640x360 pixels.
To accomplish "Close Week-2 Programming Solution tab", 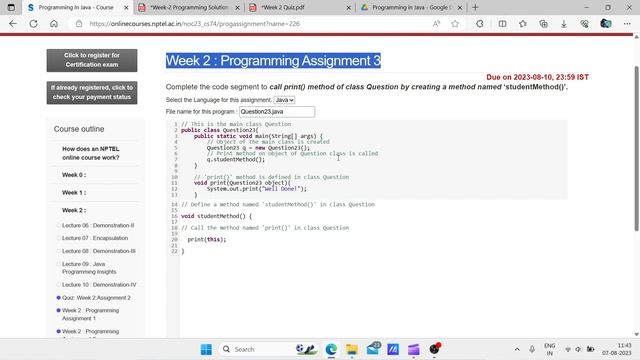I will click(x=238, y=7).
